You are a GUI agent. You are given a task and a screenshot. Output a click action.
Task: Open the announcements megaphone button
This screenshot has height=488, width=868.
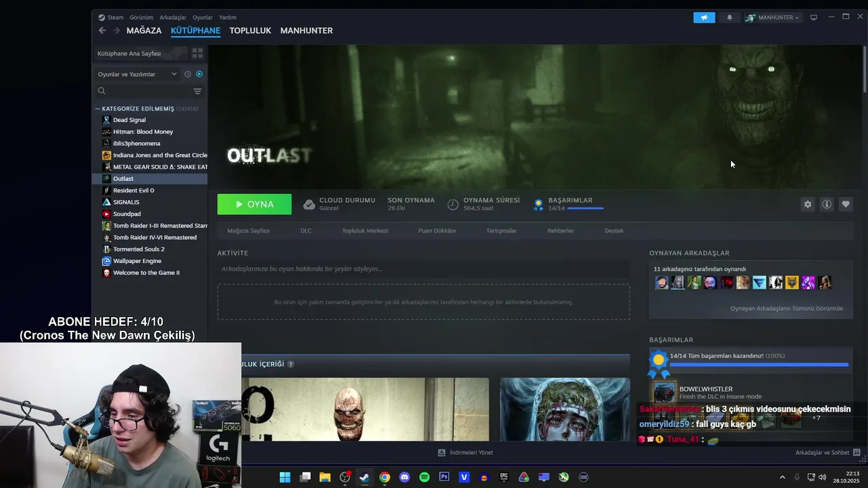(x=704, y=18)
